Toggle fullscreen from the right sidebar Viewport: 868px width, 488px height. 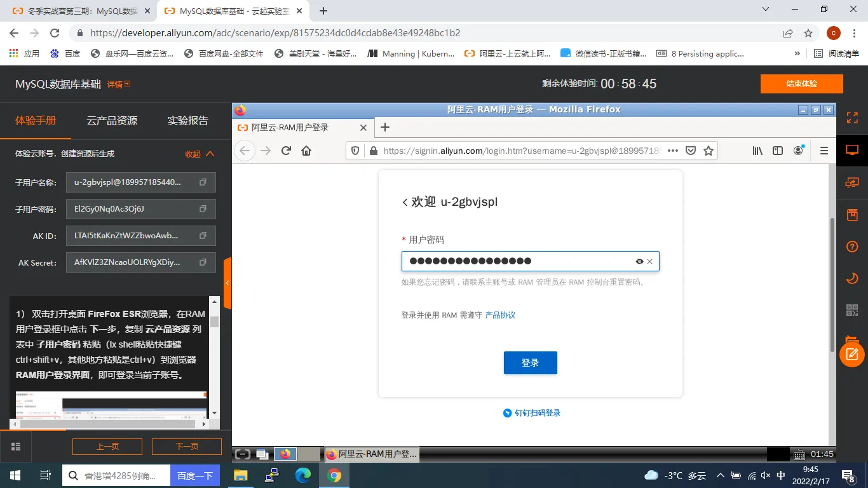[x=852, y=118]
